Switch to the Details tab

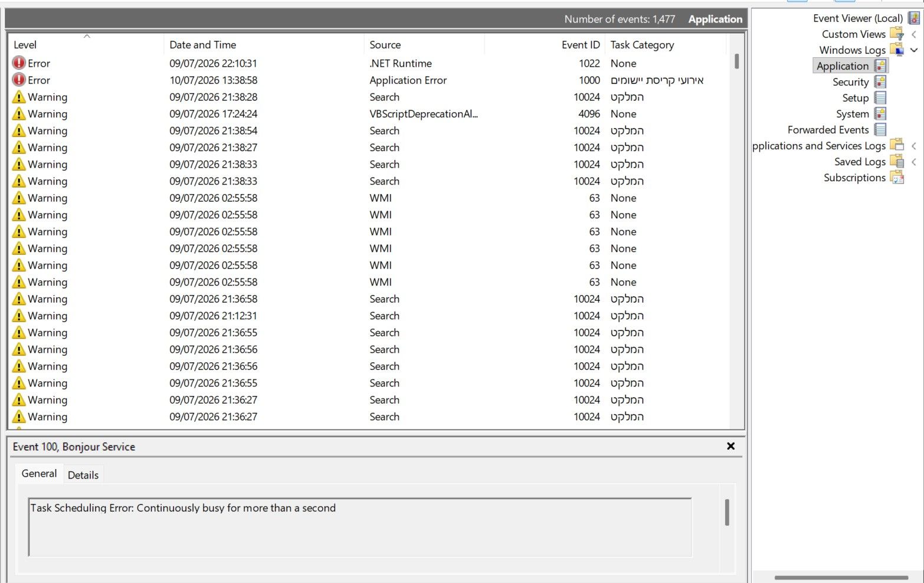(83, 475)
